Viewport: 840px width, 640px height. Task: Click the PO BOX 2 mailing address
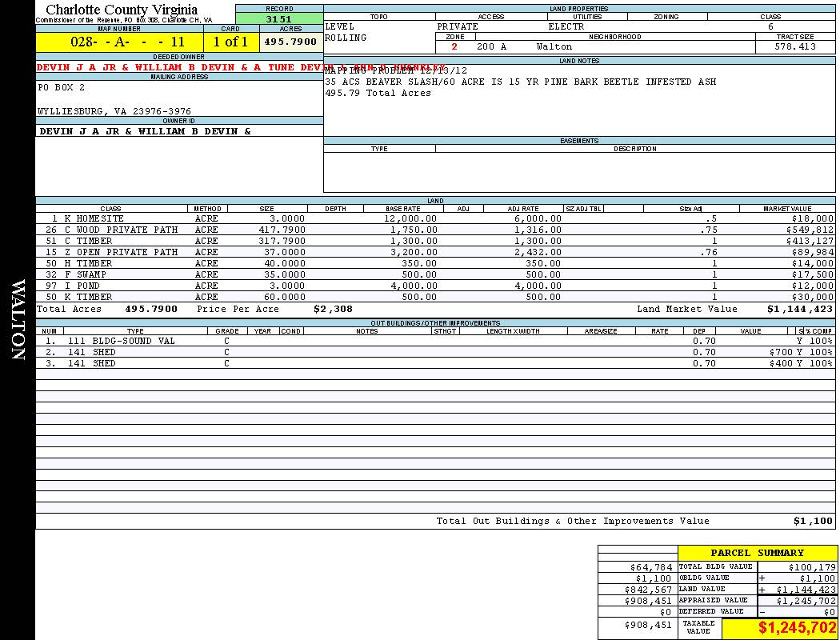(x=62, y=87)
